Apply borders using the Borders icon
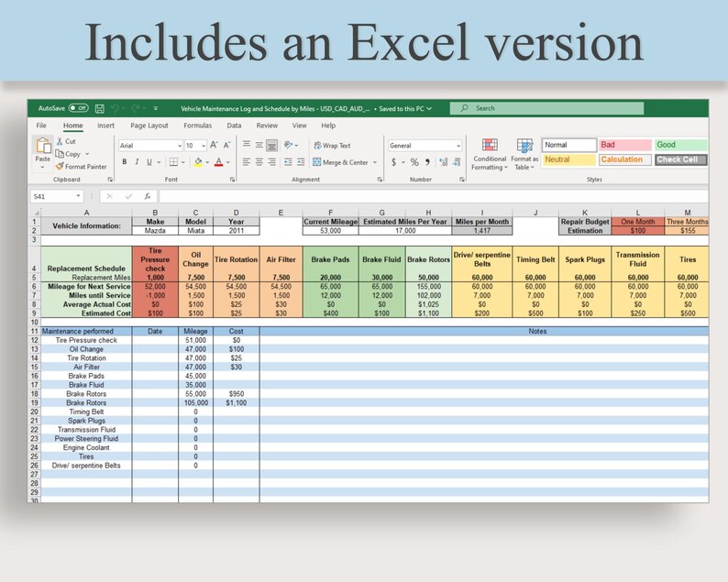The height and width of the screenshot is (582, 728). [173, 162]
